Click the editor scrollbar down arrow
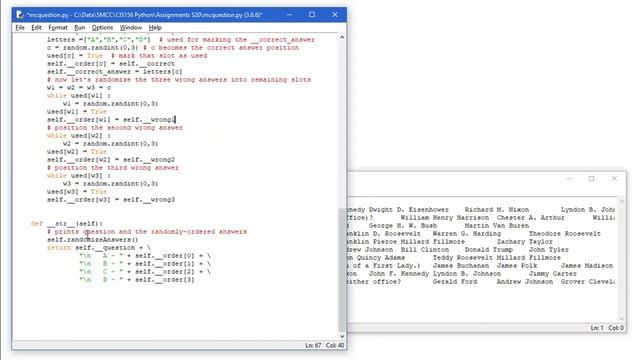Screen dimensions: 640x360 [342, 336]
